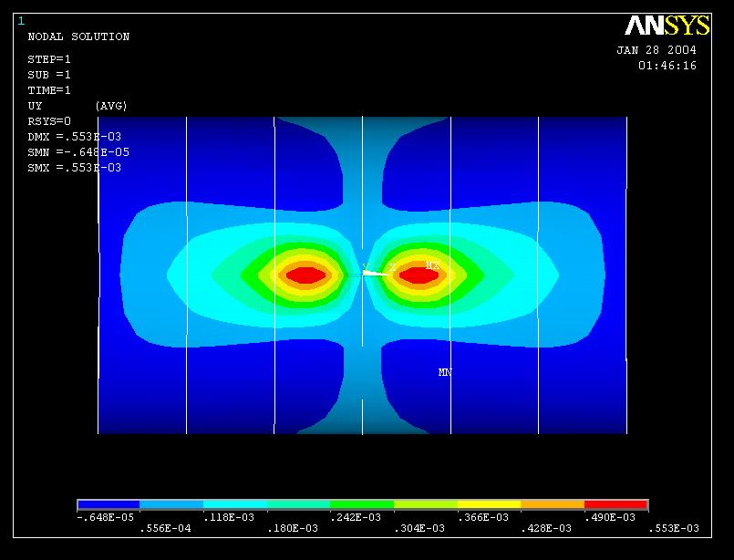Image resolution: width=734 pixels, height=560 pixels.
Task: Click the JAN 28 2004 date
Action: [656, 50]
